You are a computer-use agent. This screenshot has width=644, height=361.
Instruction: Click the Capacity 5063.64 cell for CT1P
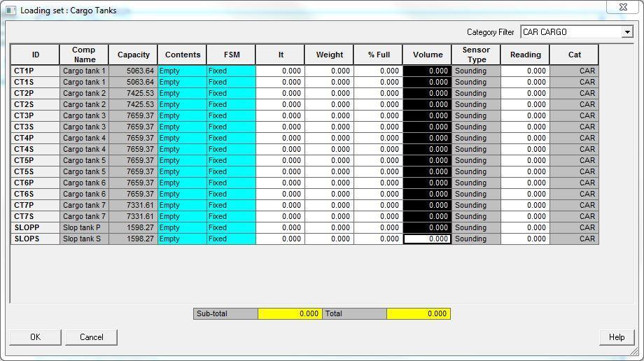[133, 71]
